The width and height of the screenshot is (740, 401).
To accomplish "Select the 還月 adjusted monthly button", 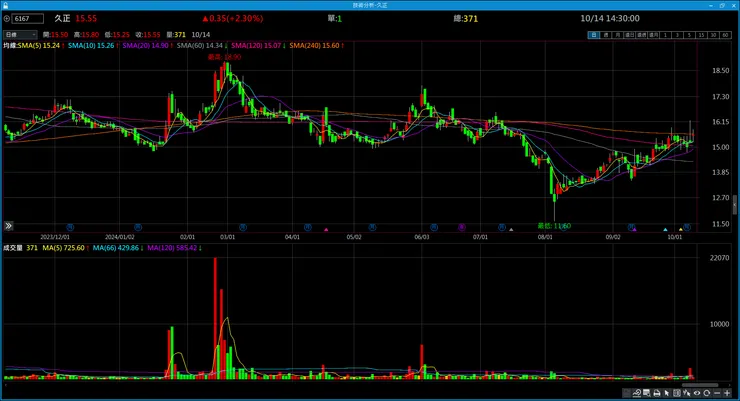I will pyautogui.click(x=653, y=35).
